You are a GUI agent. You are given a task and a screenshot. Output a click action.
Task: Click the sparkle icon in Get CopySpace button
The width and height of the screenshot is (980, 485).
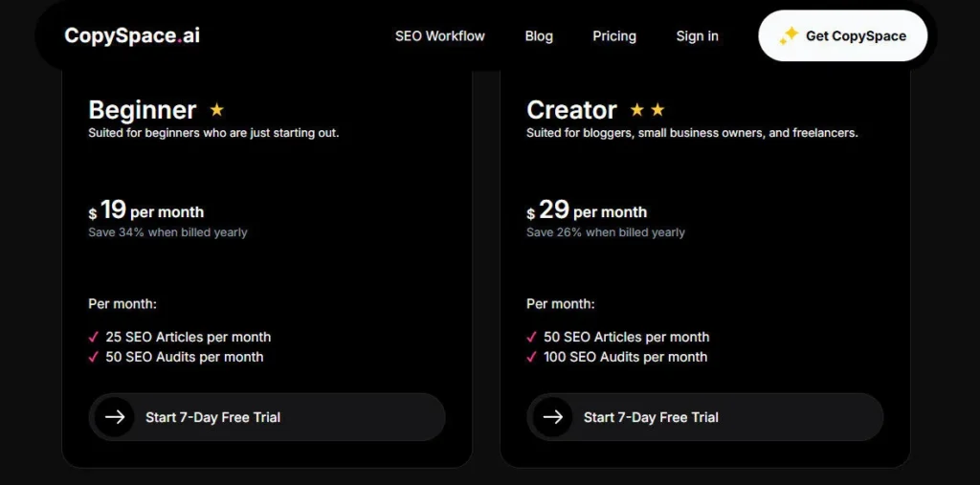(x=788, y=36)
